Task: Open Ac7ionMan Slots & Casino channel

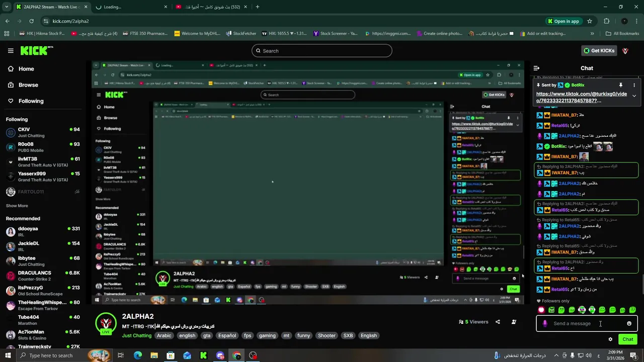Action: point(43,335)
